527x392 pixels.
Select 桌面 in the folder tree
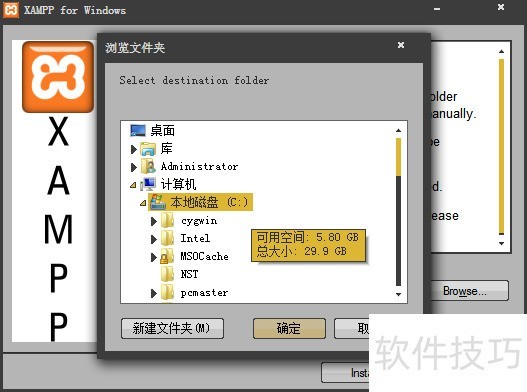click(162, 131)
